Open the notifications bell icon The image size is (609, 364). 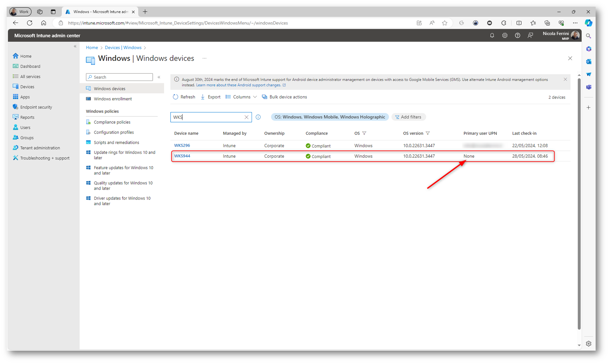pos(492,36)
